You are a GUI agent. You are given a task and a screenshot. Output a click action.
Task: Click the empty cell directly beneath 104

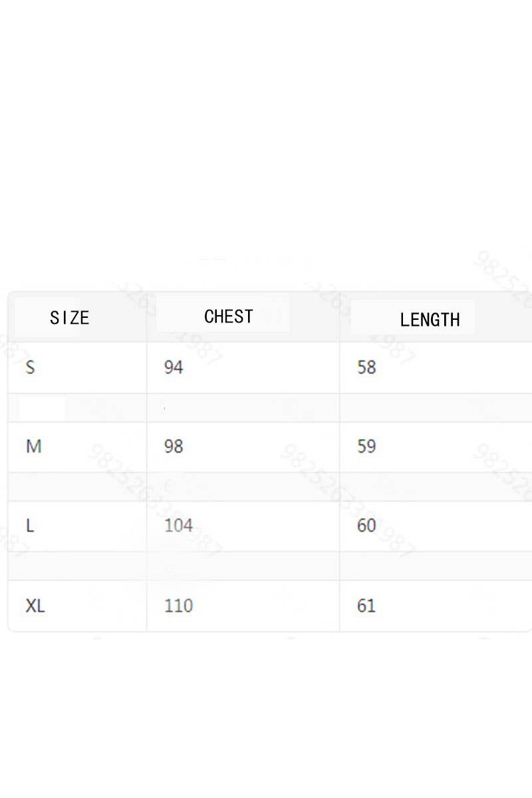243,566
